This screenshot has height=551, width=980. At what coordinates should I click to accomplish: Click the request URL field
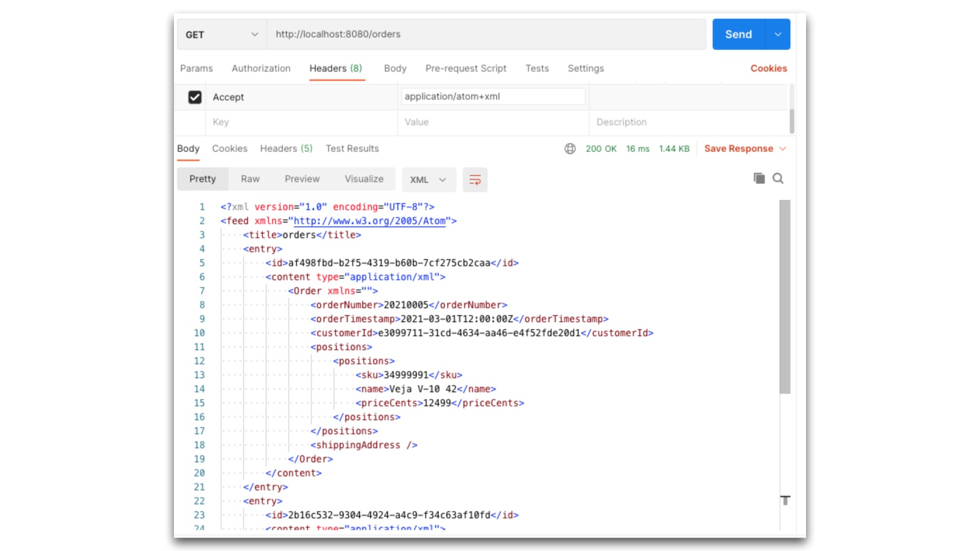pyautogui.click(x=486, y=34)
